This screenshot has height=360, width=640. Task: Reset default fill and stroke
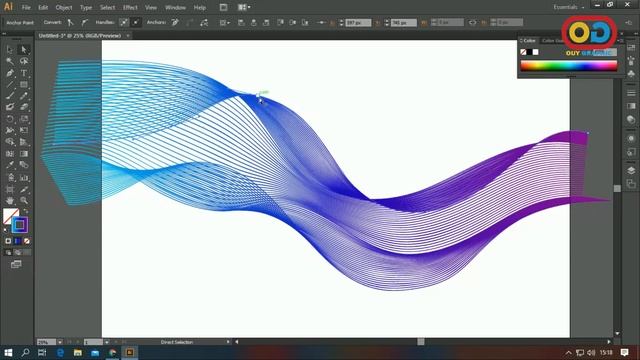click(6, 231)
